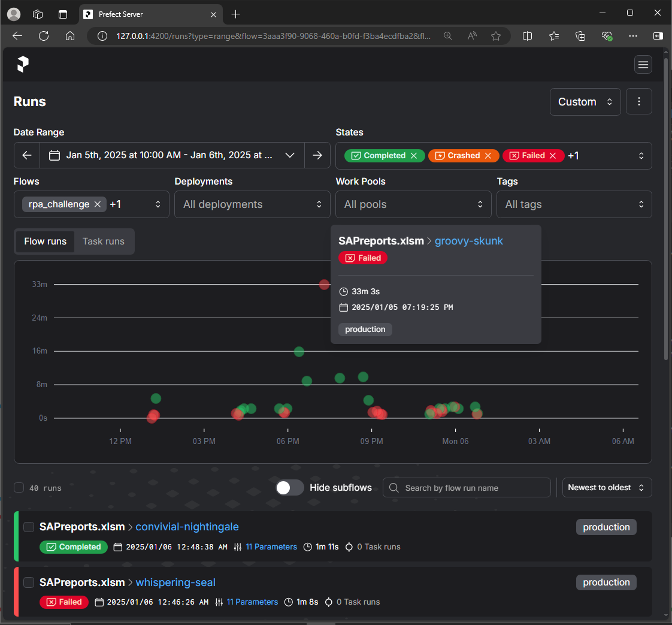Remove the Failed state filter with its X
This screenshot has width=672, height=625.
(552, 155)
